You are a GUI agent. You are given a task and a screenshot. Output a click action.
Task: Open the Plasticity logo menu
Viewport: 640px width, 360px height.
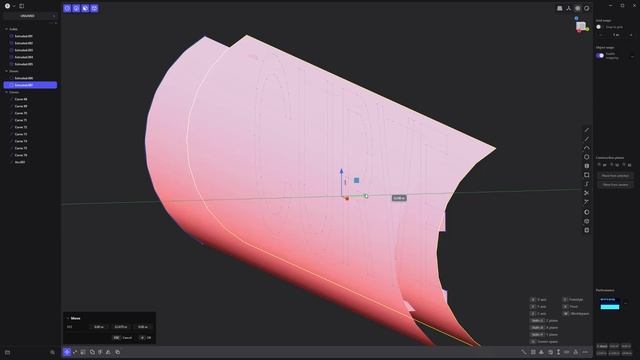7,6
